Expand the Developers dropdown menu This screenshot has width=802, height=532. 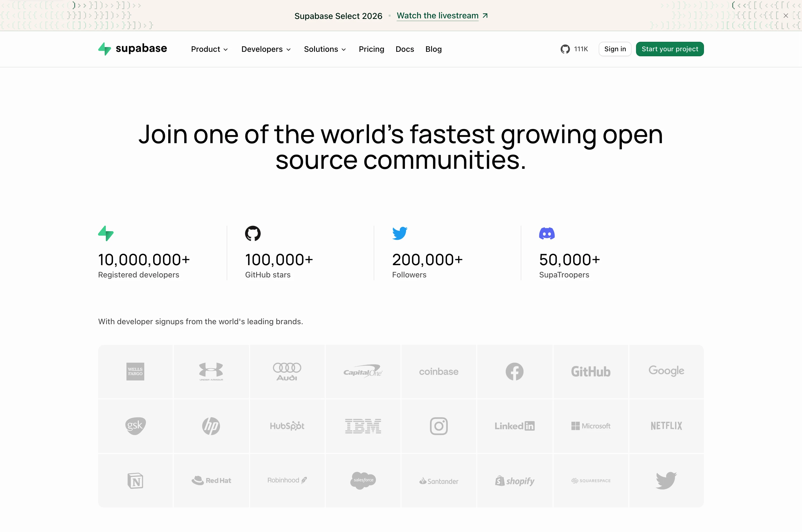(266, 49)
